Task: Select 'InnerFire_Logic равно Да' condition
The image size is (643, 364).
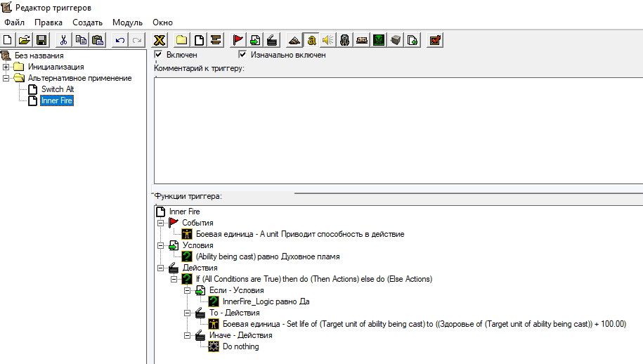Action: click(266, 301)
